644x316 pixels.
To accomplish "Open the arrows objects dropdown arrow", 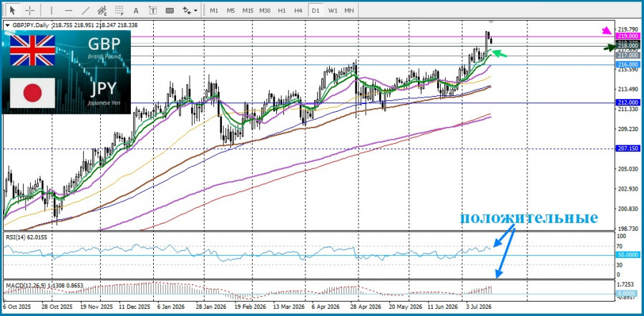I will (195, 11).
